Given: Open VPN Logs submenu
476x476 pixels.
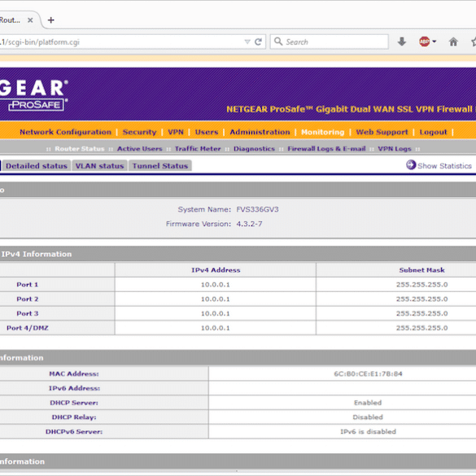Looking at the screenshot, I should pos(395,149).
